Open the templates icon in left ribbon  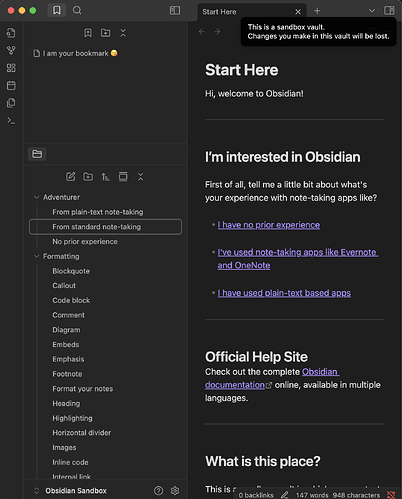coord(11,103)
